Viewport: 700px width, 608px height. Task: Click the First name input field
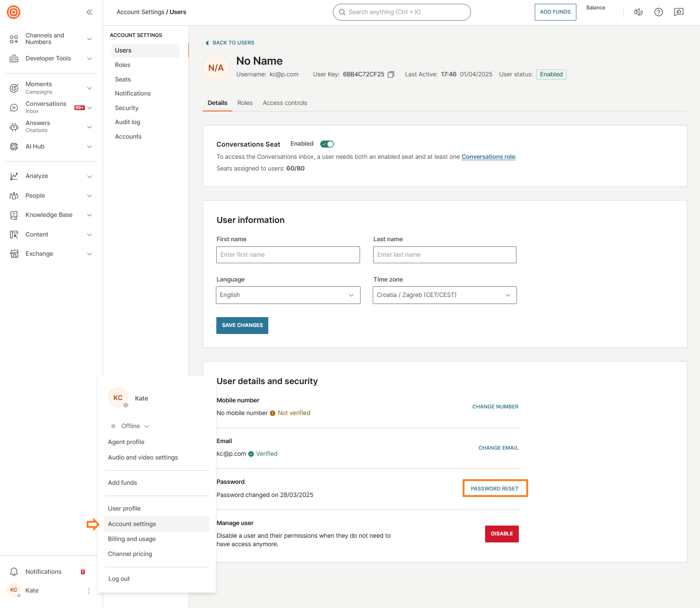[x=288, y=255]
